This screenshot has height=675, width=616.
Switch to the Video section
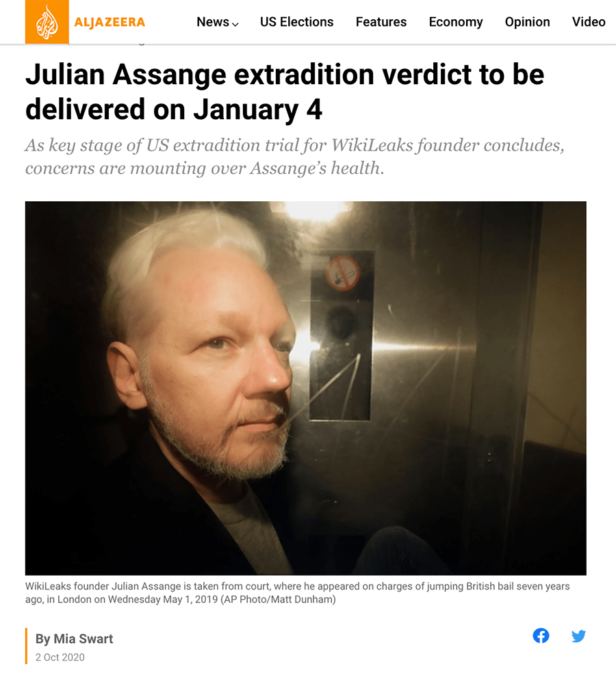pos(589,22)
